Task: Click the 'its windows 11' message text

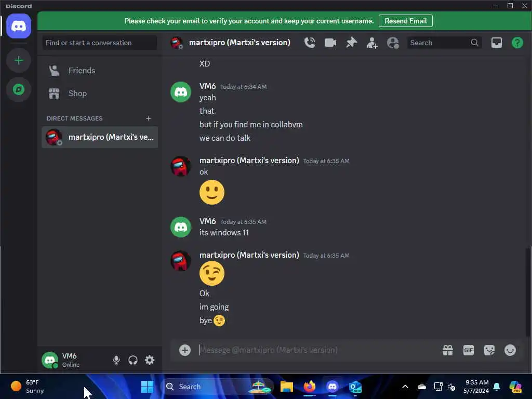Action: coord(224,233)
